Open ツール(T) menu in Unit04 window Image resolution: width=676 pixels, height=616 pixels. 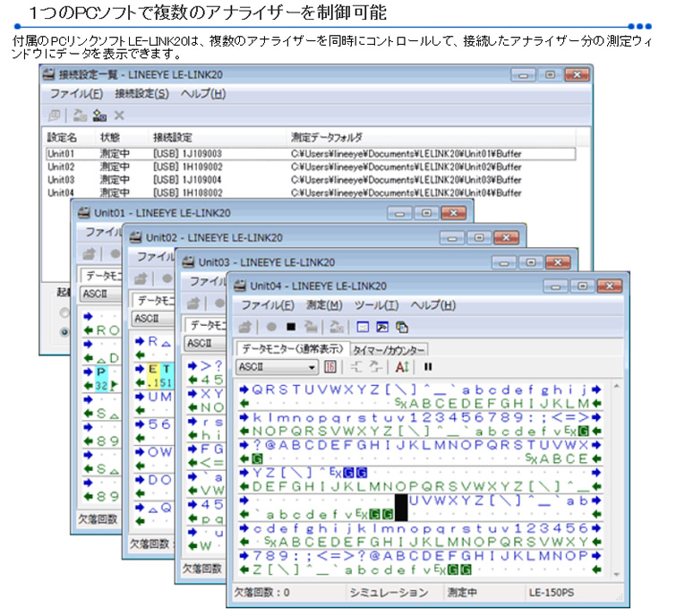click(376, 305)
